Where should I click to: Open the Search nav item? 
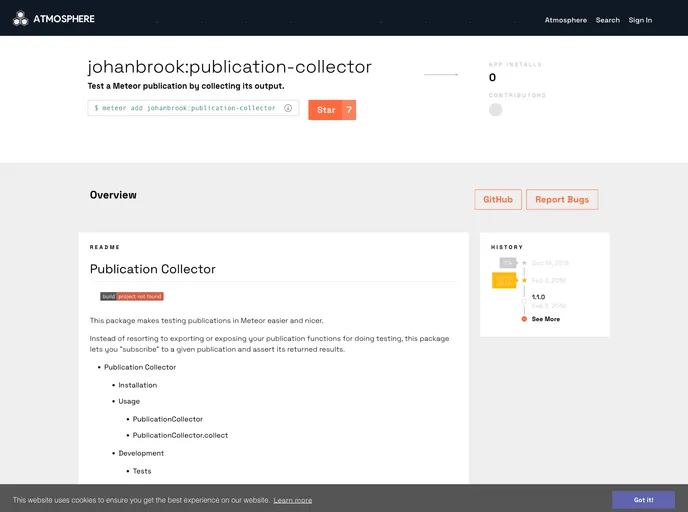[x=608, y=20]
